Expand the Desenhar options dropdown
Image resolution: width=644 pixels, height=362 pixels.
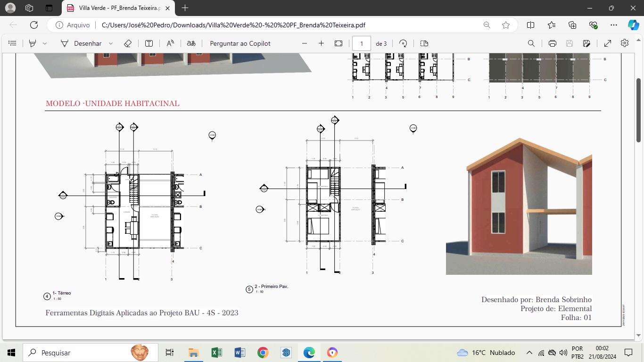coord(111,43)
